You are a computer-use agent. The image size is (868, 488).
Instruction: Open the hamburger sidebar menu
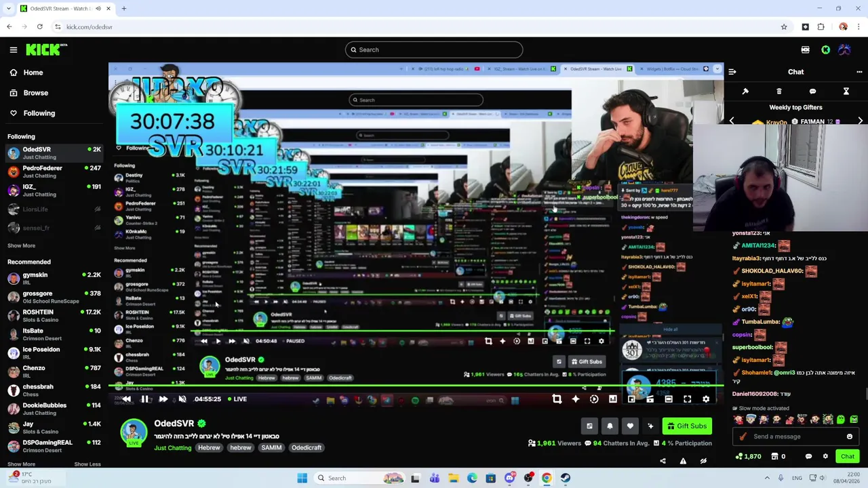[13, 49]
